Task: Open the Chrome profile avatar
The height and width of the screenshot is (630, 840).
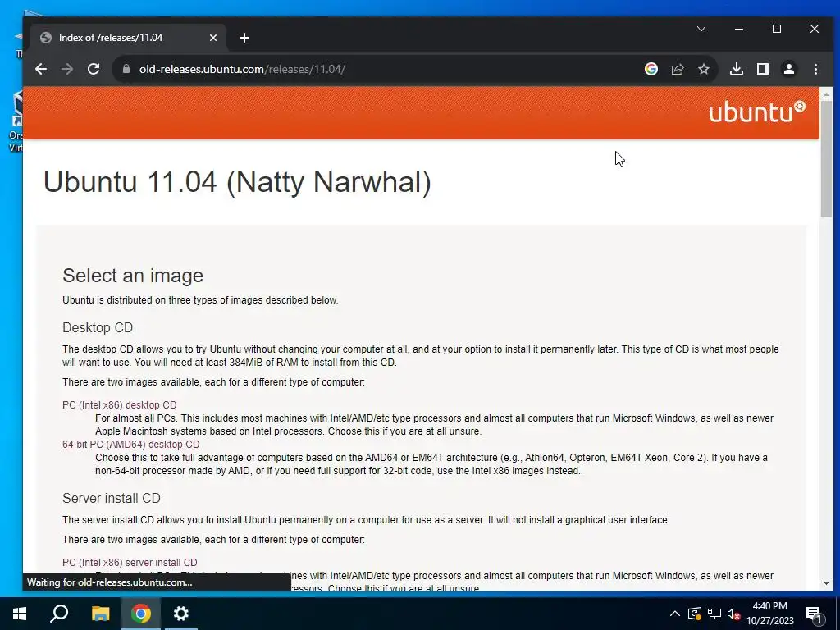Action: (789, 69)
